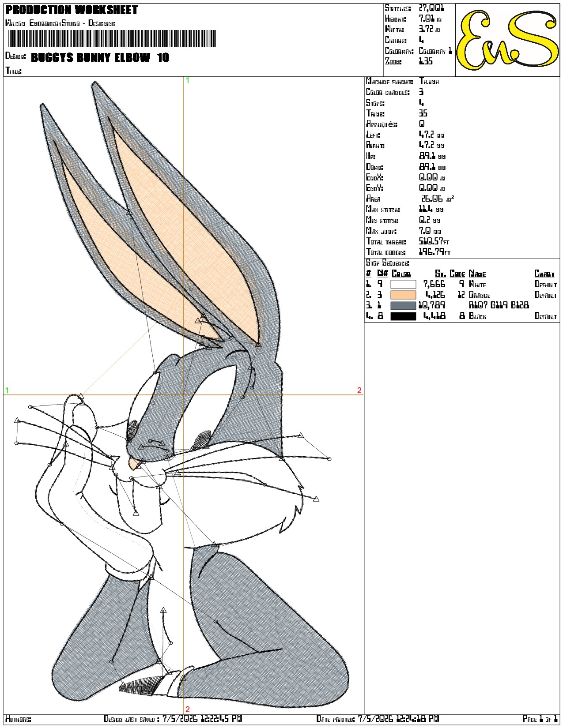Click the stitches value '27,001'
563x728 pixels.
[431, 8]
